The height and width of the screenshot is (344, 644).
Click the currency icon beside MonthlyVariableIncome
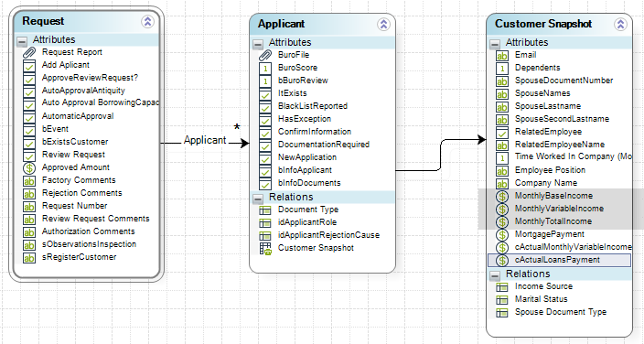point(502,210)
